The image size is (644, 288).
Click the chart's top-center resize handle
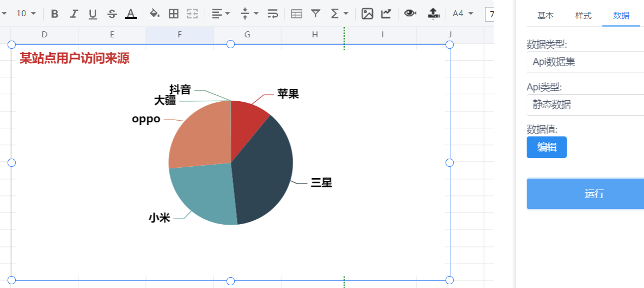tap(230, 44)
